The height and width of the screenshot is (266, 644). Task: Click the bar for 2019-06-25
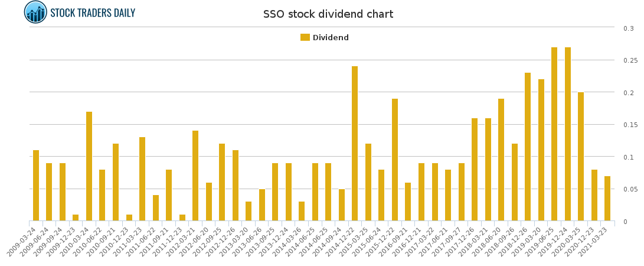click(x=554, y=134)
